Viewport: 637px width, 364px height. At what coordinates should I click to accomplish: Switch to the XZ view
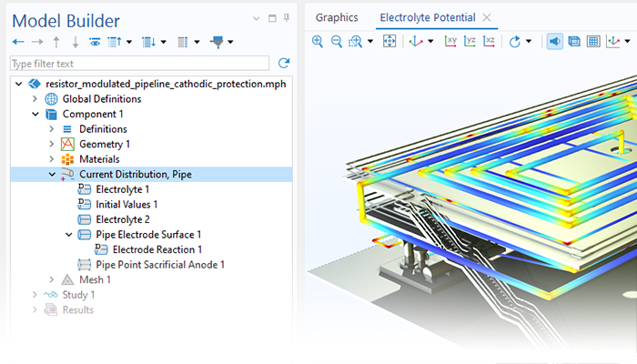click(489, 41)
